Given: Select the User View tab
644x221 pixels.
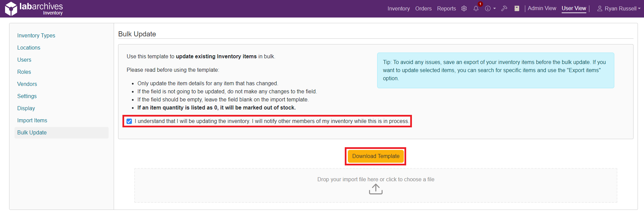Looking at the screenshot, I should (574, 8).
